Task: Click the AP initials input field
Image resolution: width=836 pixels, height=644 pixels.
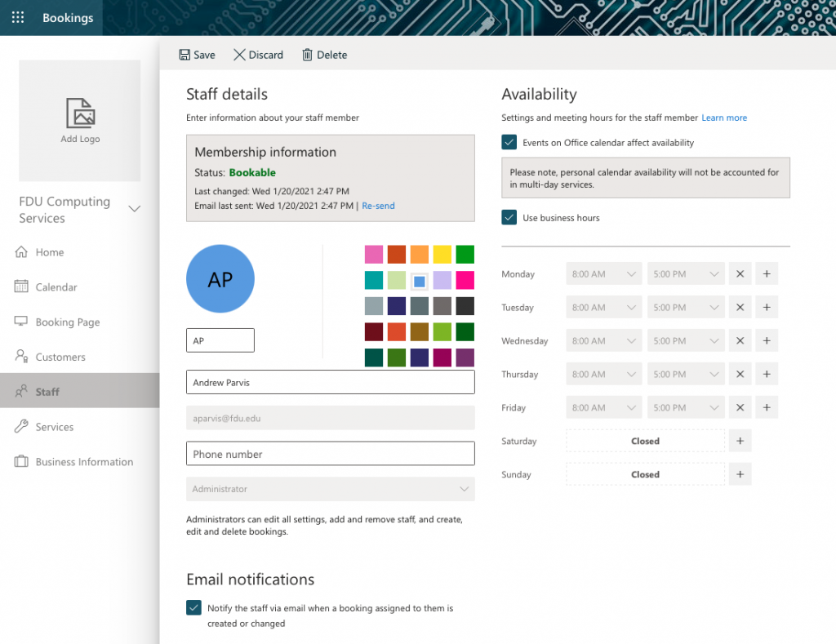Action: point(220,340)
